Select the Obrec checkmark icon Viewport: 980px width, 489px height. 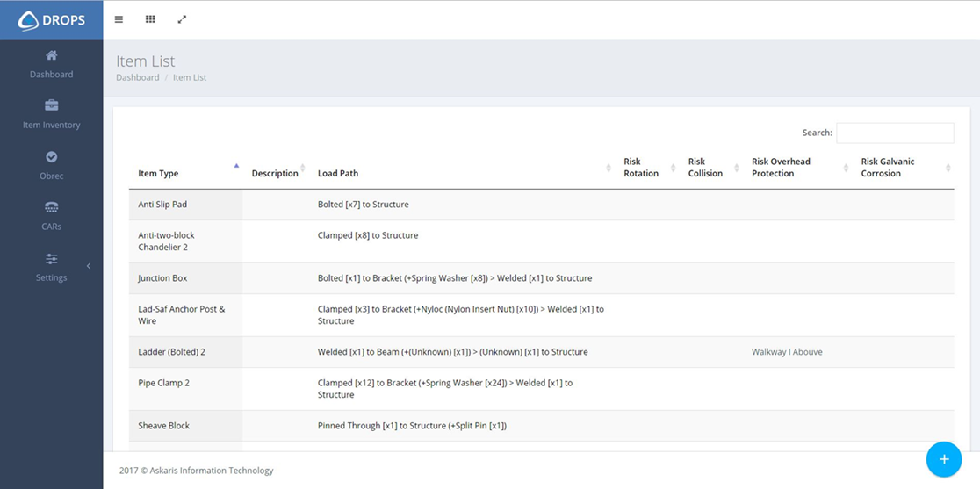click(51, 156)
